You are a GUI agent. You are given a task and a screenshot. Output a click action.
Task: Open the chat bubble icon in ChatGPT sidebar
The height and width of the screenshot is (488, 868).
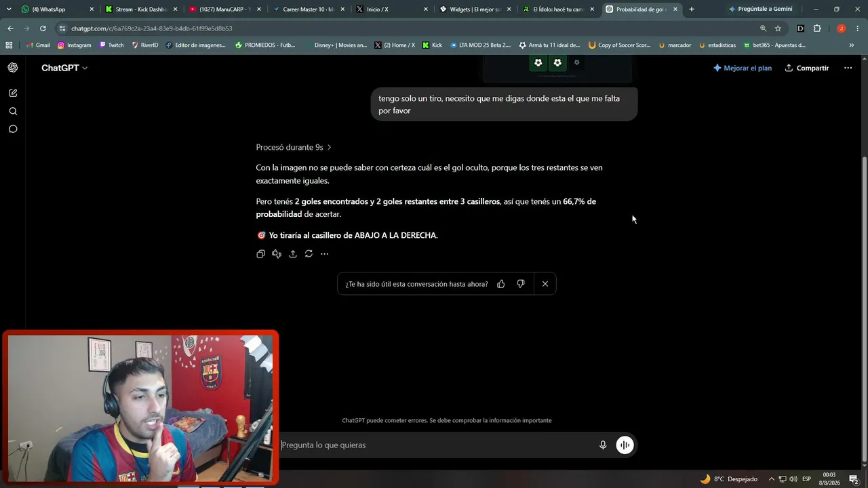[x=13, y=129]
